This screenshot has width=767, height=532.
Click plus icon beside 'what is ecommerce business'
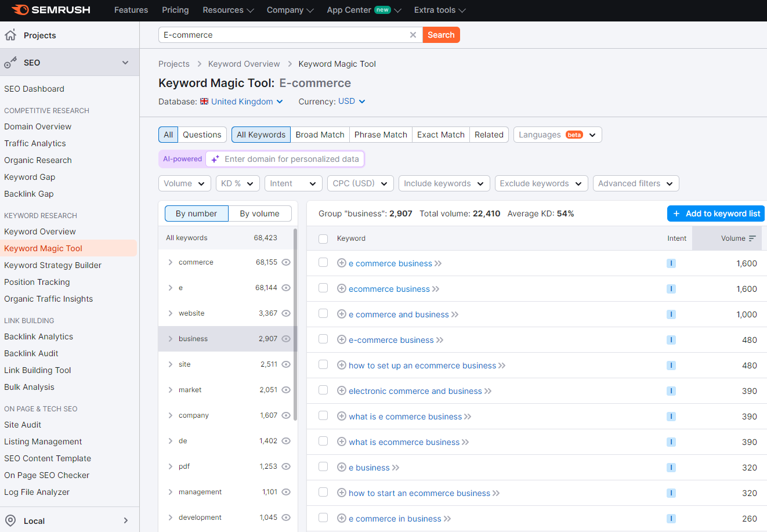coord(342,442)
